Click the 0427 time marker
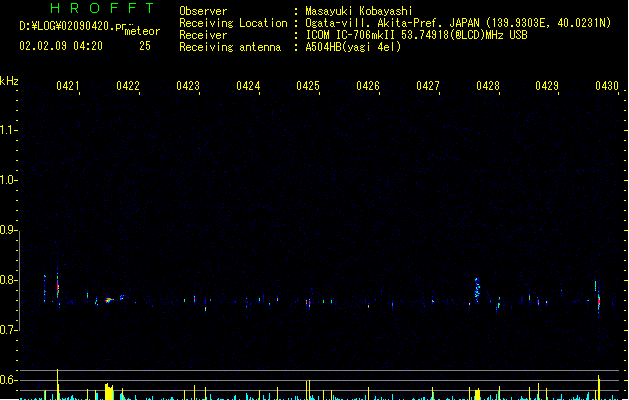The height and width of the screenshot is (400, 629). pyautogui.click(x=428, y=86)
